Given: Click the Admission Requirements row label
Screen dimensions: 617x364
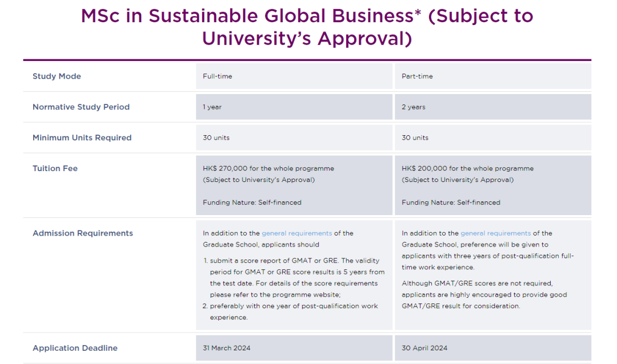Looking at the screenshot, I should click(x=83, y=233).
